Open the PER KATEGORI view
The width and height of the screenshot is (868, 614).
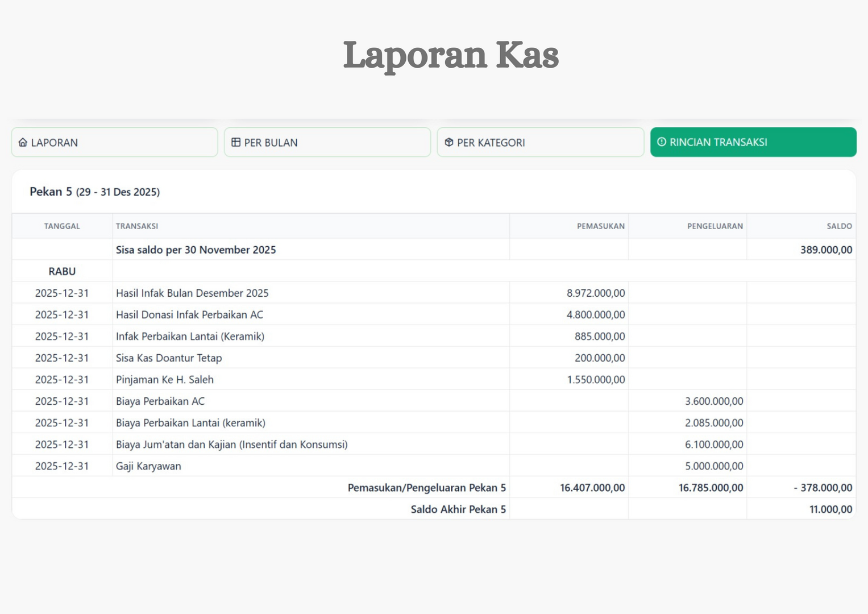[x=540, y=142]
